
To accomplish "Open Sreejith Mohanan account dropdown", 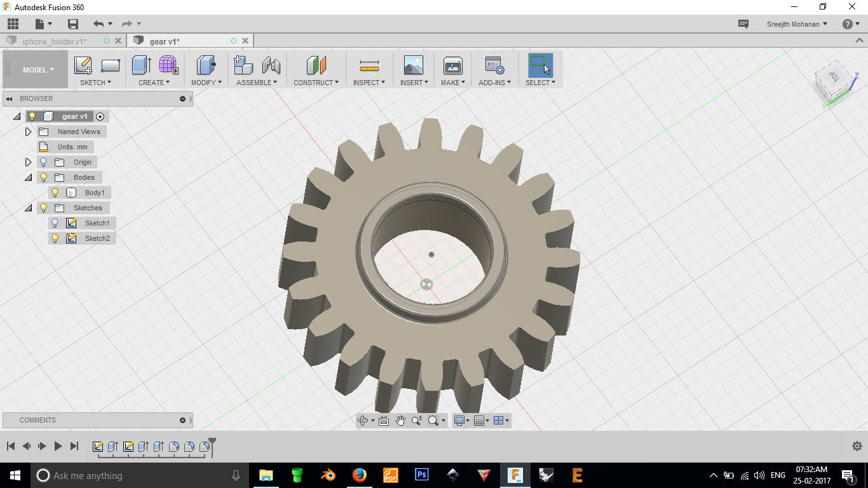I will (x=797, y=24).
